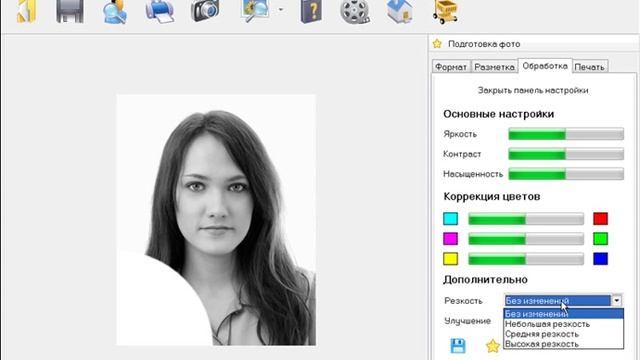Adjust the cyan-red color correction slider
The image size is (640, 360).
coord(526,219)
